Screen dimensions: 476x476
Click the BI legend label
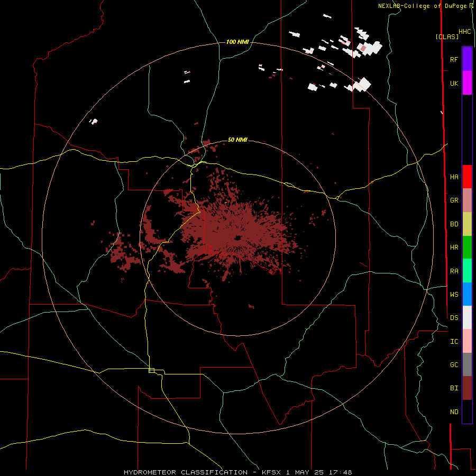tap(454, 388)
